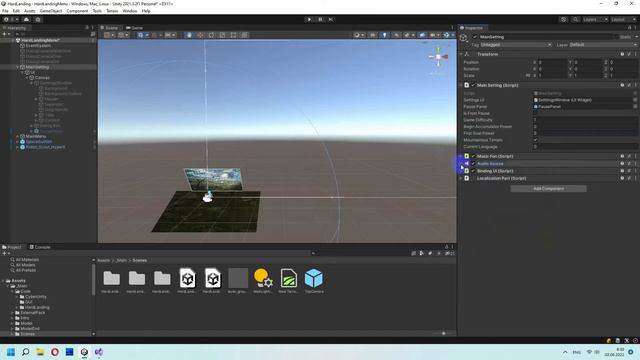Screen dimensions: 640x360
Task: Expand the Localization Part script component
Action: coord(461,178)
